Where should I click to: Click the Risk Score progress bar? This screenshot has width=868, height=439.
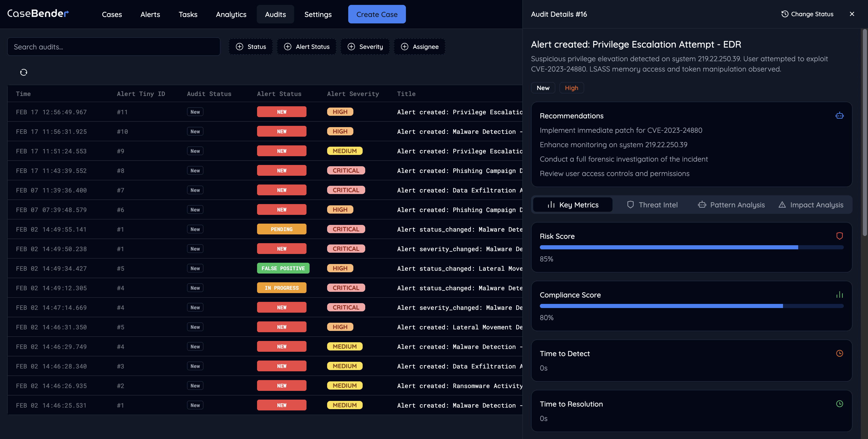click(x=691, y=248)
